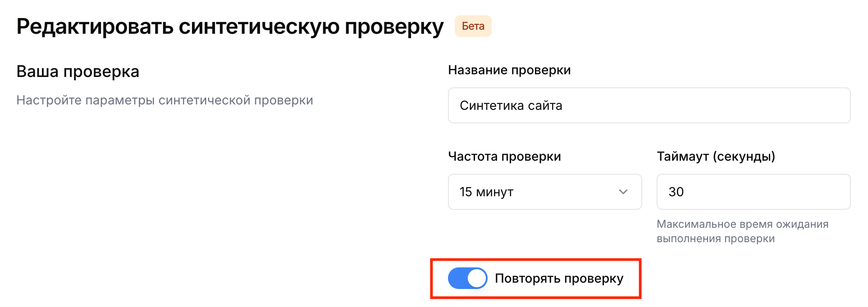The height and width of the screenshot is (307, 868).
Task: Click the «Таймаут (секунды)» field label
Action: click(716, 157)
